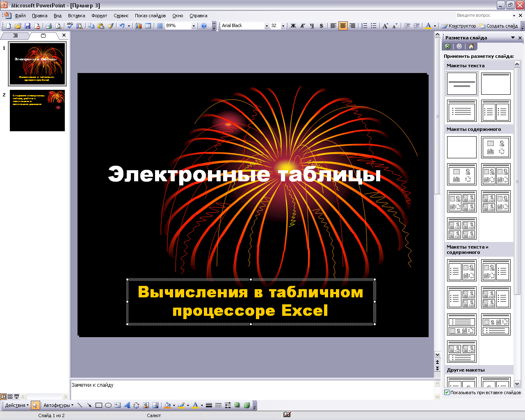Viewport: 525px width, 420px height.
Task: Insert a chart using the chart icon
Action: point(139,26)
